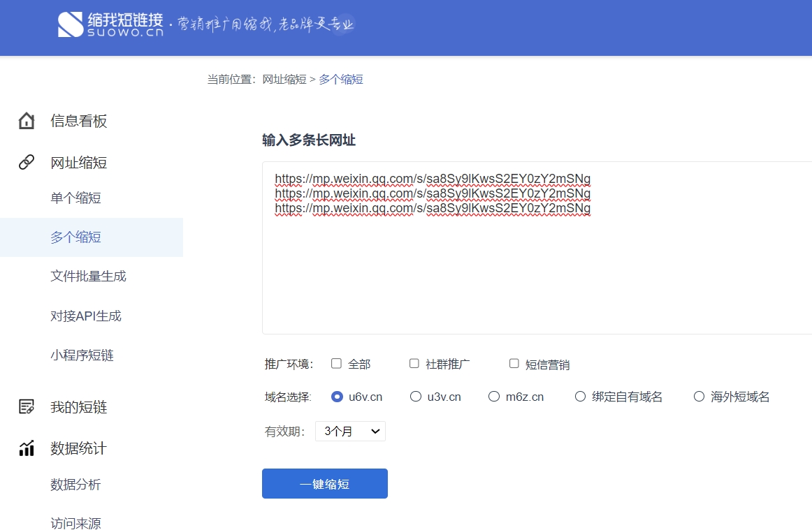Image resolution: width=812 pixels, height=530 pixels.
Task: Select 绑定自有域名 radio option
Action: (580, 397)
